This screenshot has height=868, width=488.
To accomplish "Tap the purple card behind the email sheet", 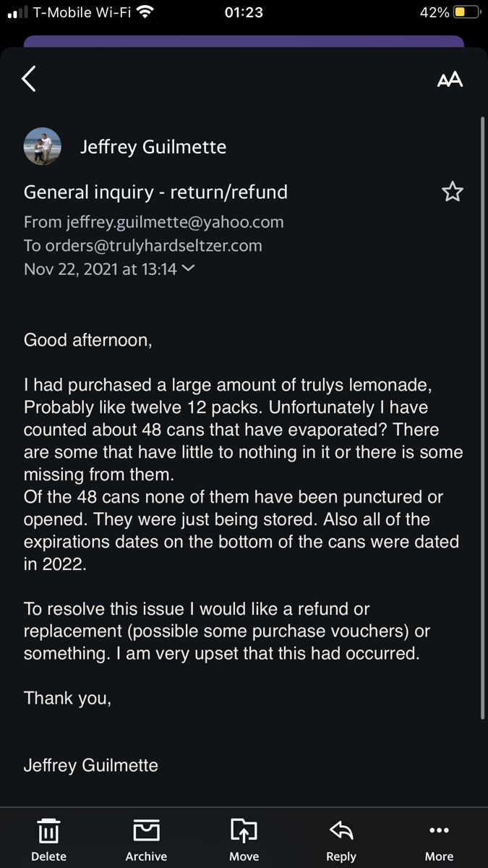I will click(244, 41).
